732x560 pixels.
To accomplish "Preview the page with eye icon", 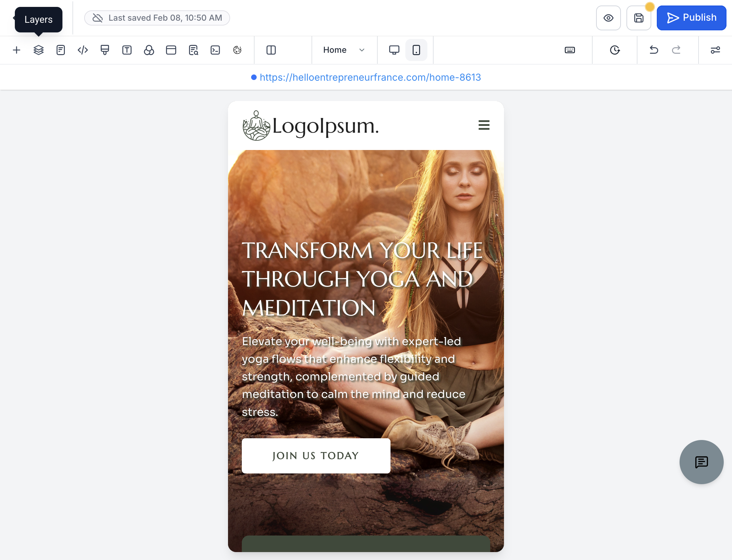I will pyautogui.click(x=609, y=18).
